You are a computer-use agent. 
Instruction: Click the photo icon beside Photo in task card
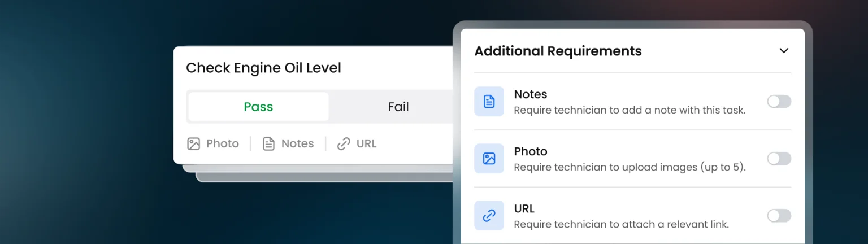[194, 144]
